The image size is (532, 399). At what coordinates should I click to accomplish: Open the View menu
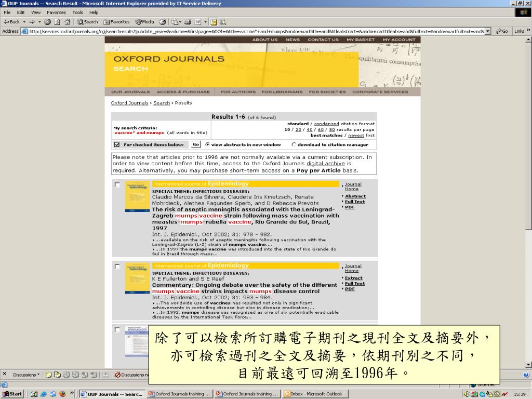pos(36,12)
